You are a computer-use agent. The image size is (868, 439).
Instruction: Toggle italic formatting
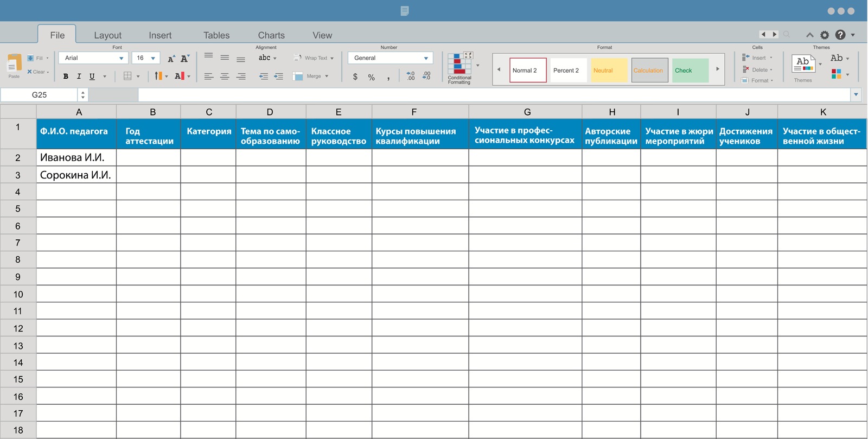[x=79, y=77]
